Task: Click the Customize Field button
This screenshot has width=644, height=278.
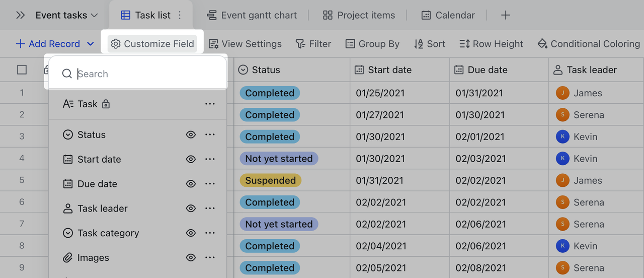Action: coord(152,44)
